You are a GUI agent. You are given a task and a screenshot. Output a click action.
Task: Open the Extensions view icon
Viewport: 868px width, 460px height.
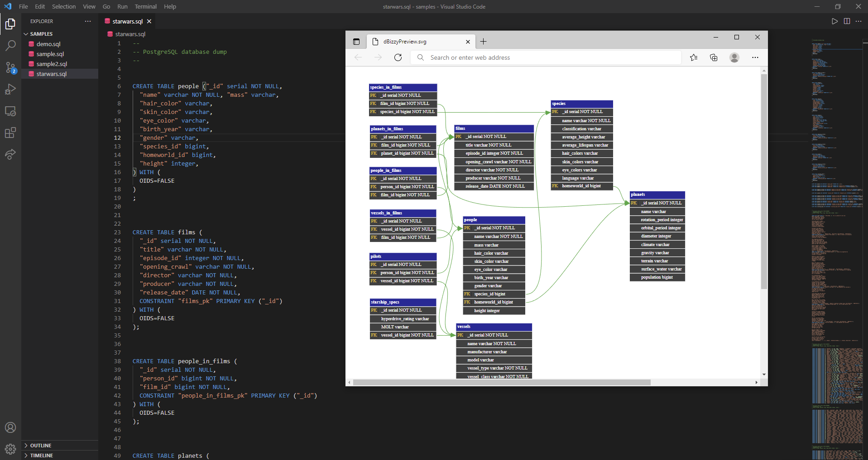tap(10, 133)
